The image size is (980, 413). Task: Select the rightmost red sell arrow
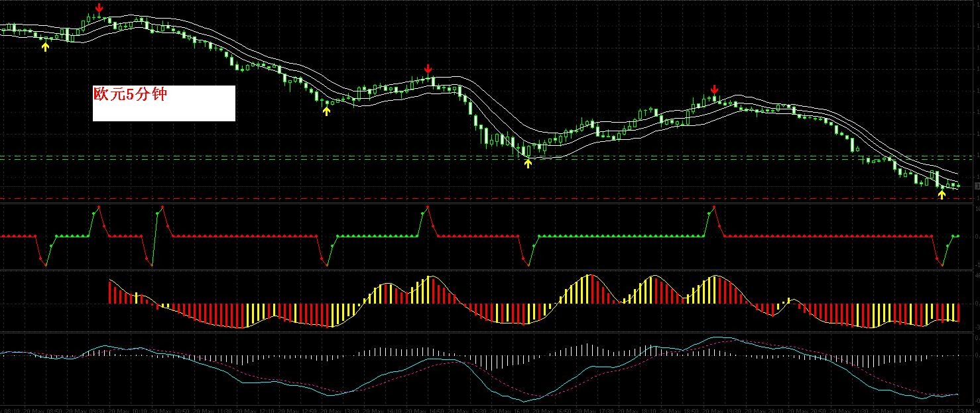tap(714, 89)
